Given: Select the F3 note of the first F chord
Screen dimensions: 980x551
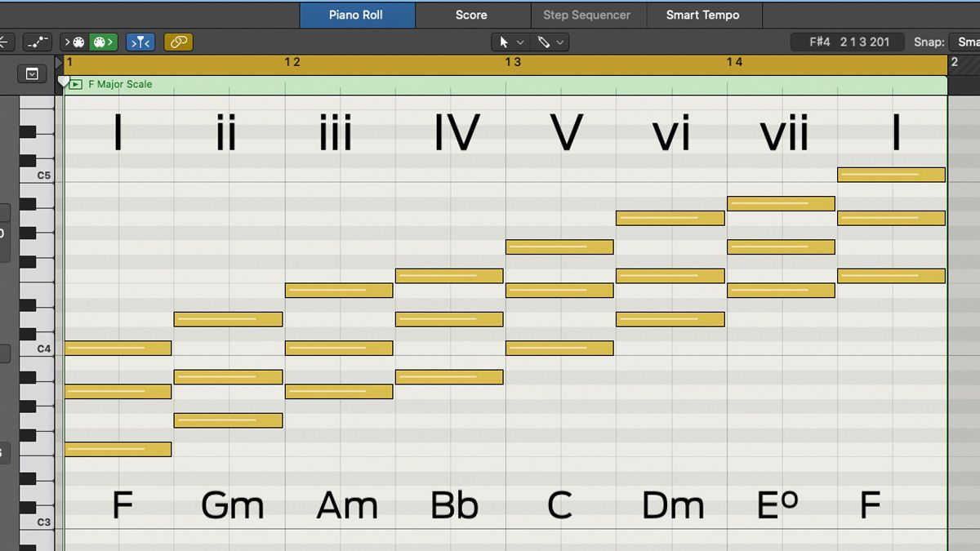Looking at the screenshot, I should coord(118,449).
